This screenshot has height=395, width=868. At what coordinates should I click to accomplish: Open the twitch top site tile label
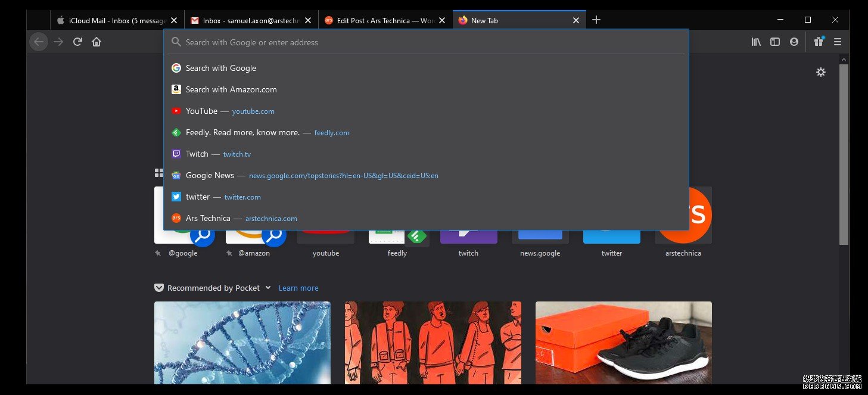tap(469, 253)
